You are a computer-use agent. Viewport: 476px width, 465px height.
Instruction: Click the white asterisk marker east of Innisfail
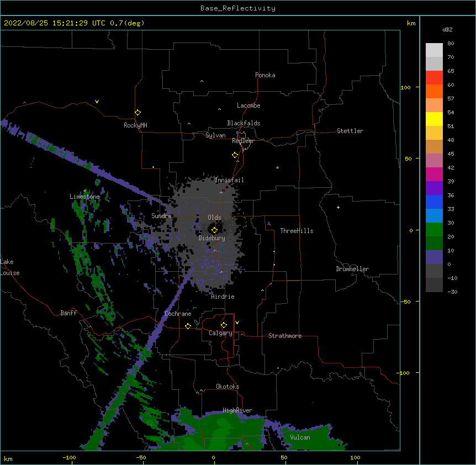pos(277,167)
